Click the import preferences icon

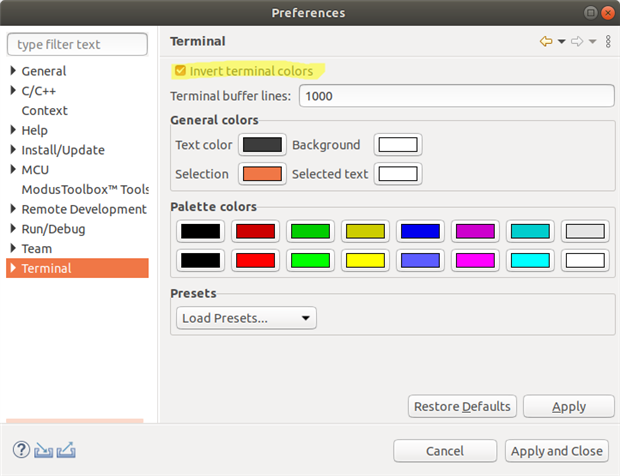pyautogui.click(x=43, y=450)
